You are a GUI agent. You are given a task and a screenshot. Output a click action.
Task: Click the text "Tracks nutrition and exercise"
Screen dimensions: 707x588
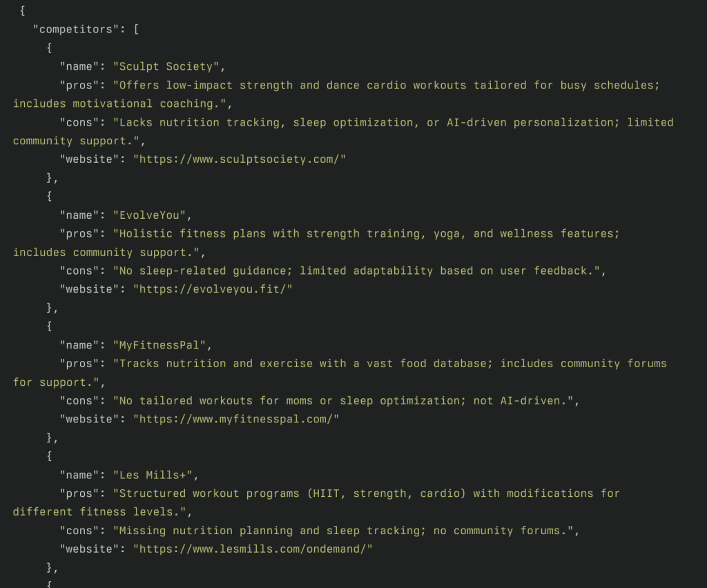[216, 364]
